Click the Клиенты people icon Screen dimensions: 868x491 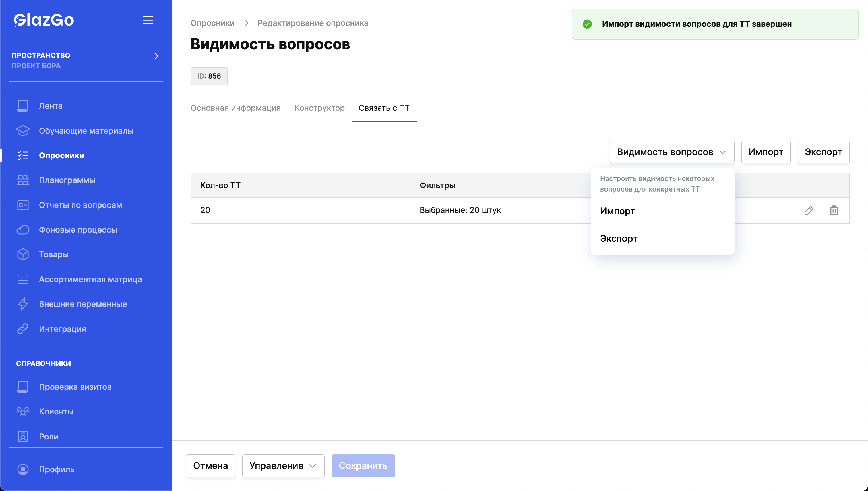click(x=23, y=412)
